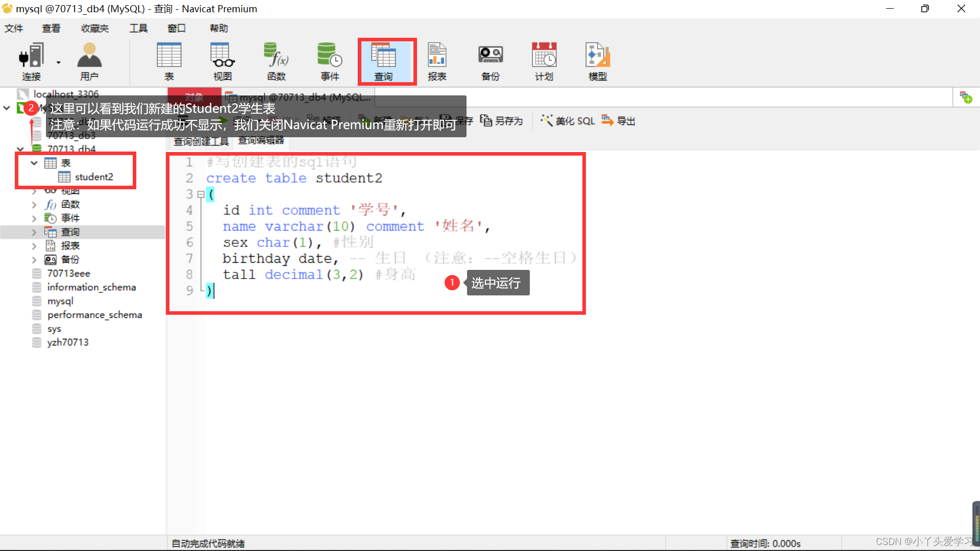980x551 pixels.
Task: Switch to 查询编辑器 tab
Action: tap(261, 141)
